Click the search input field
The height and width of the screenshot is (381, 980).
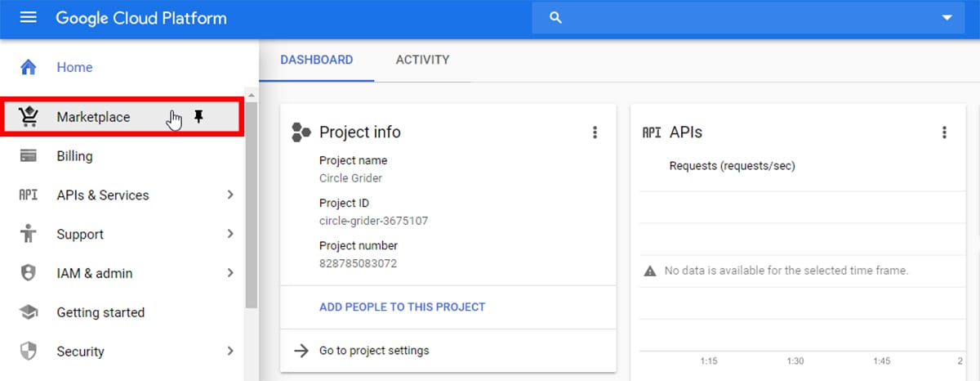point(748,18)
